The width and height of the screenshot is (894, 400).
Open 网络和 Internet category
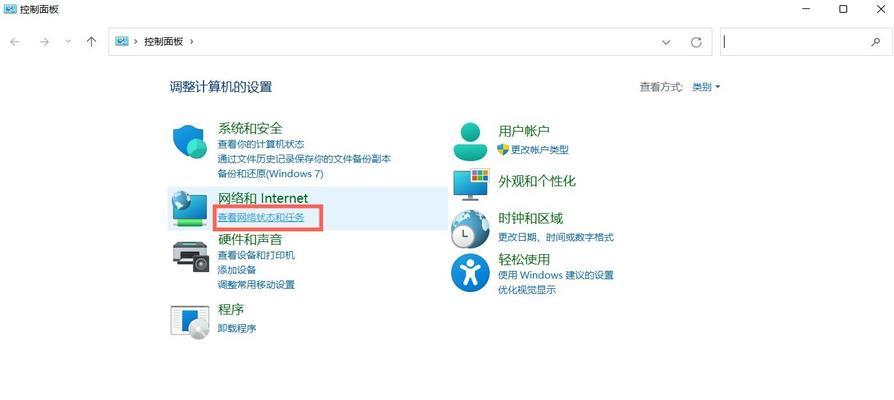263,198
